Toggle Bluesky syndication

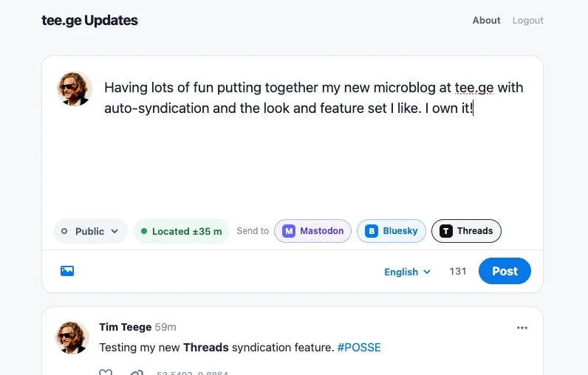pyautogui.click(x=391, y=231)
